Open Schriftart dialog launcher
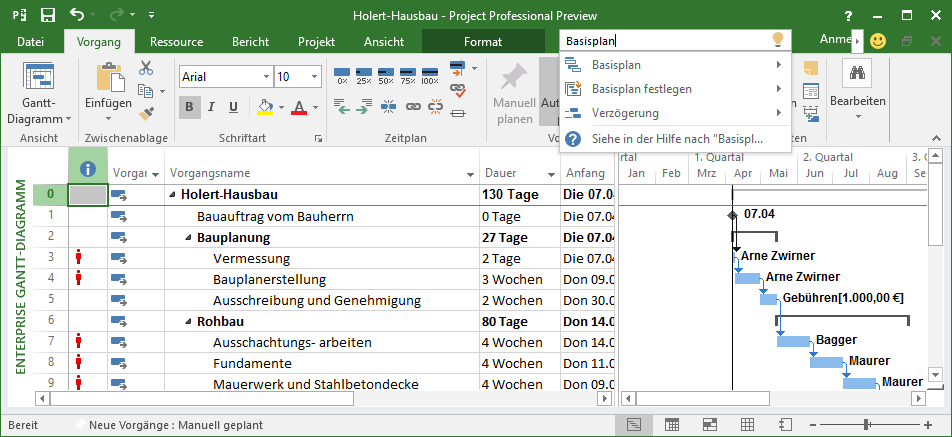The height and width of the screenshot is (437, 952). tap(318, 139)
